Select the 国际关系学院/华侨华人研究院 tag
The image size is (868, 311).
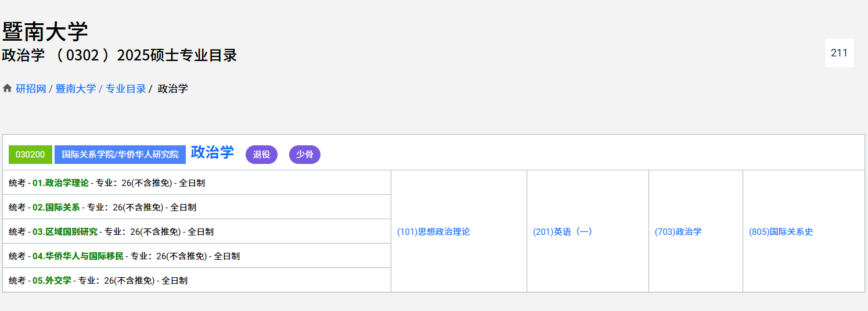pyautogui.click(x=120, y=155)
